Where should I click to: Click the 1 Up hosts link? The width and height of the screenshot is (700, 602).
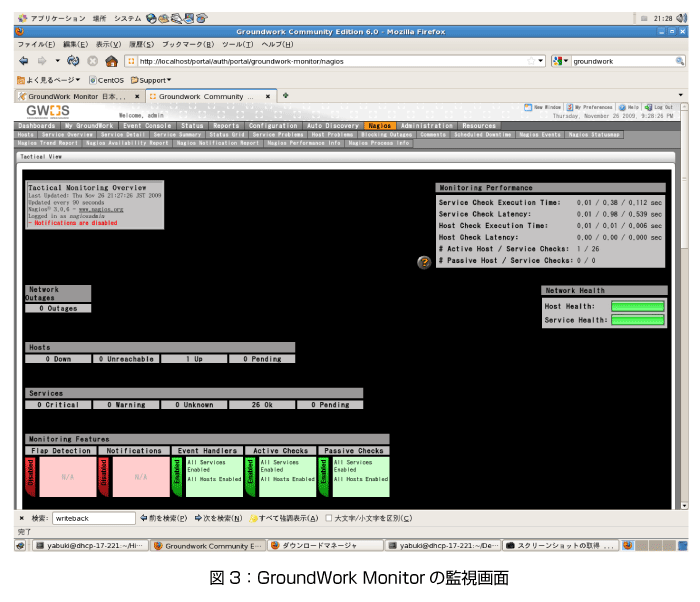pos(194,359)
